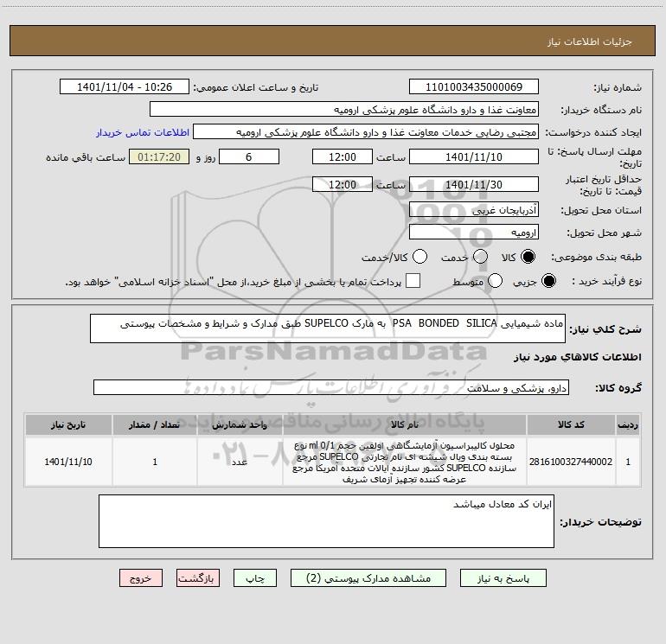Click the آذربایجان غربی province field

click(474, 210)
